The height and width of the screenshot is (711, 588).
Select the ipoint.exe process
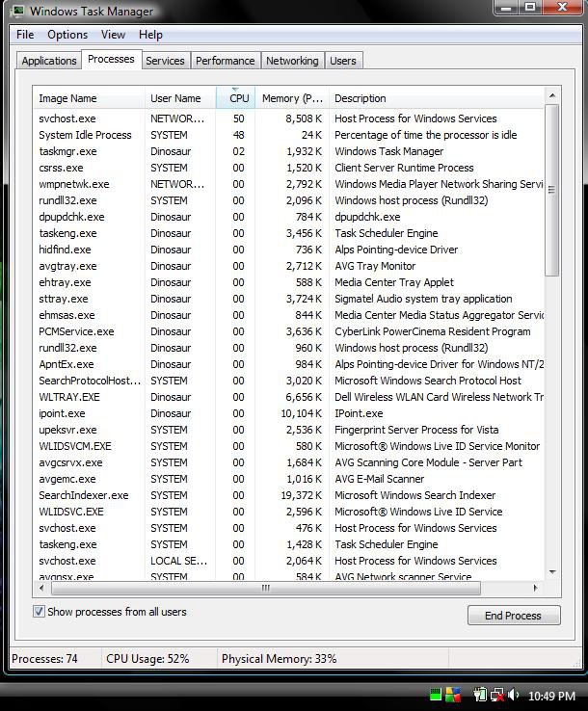click(288, 413)
